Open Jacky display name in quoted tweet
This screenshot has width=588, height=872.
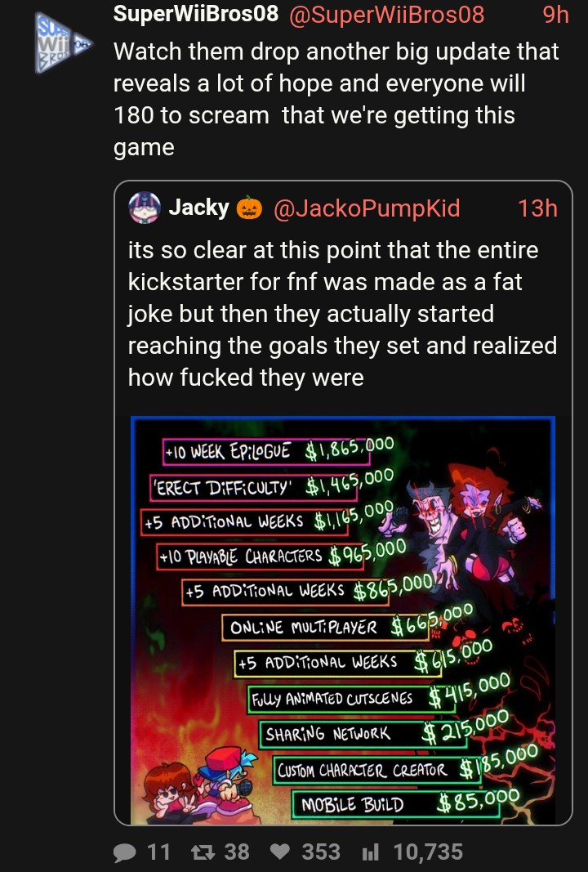(x=199, y=208)
